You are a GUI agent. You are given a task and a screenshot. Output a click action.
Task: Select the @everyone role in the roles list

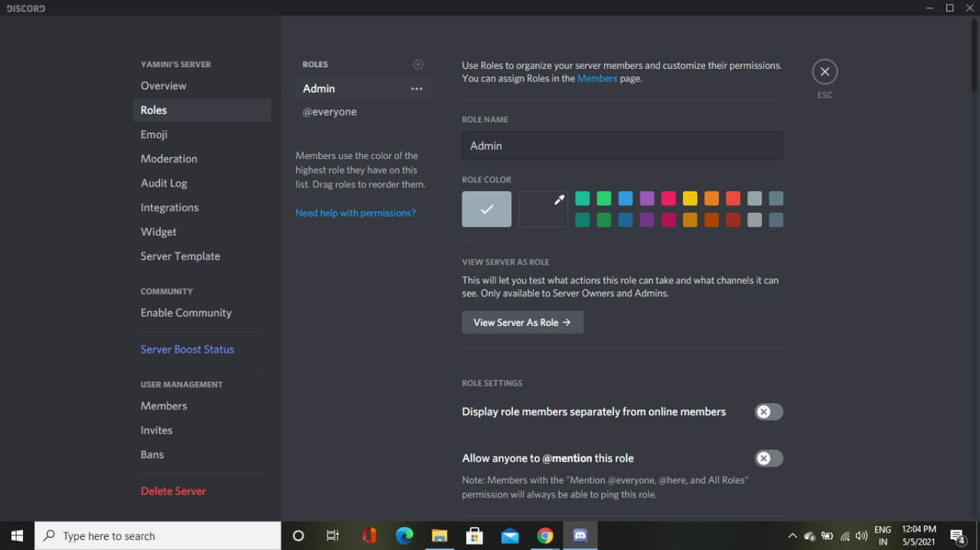(330, 112)
